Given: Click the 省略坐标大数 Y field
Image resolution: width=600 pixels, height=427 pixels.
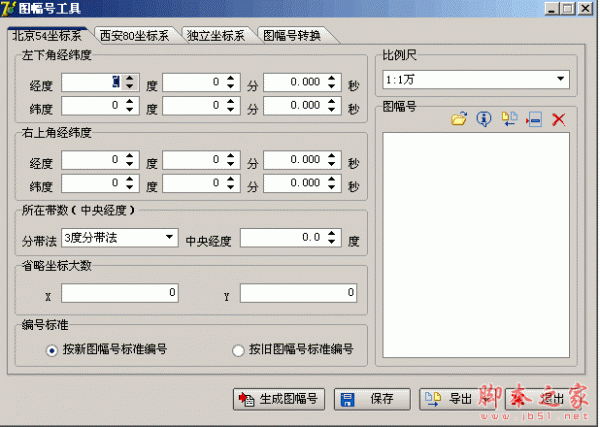Looking at the screenshot, I should [298, 293].
